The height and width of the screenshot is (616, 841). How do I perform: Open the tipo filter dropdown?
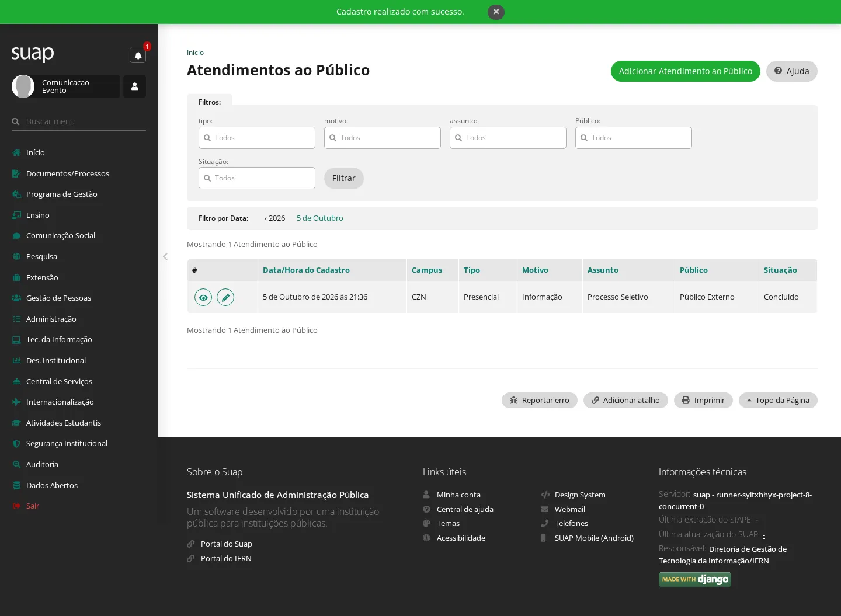[257, 138]
